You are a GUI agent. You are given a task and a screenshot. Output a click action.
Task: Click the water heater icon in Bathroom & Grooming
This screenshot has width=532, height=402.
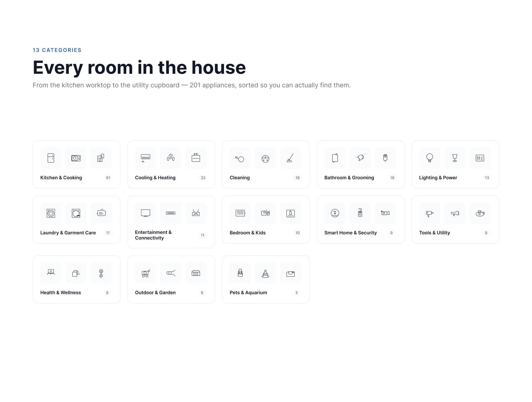[x=335, y=158]
